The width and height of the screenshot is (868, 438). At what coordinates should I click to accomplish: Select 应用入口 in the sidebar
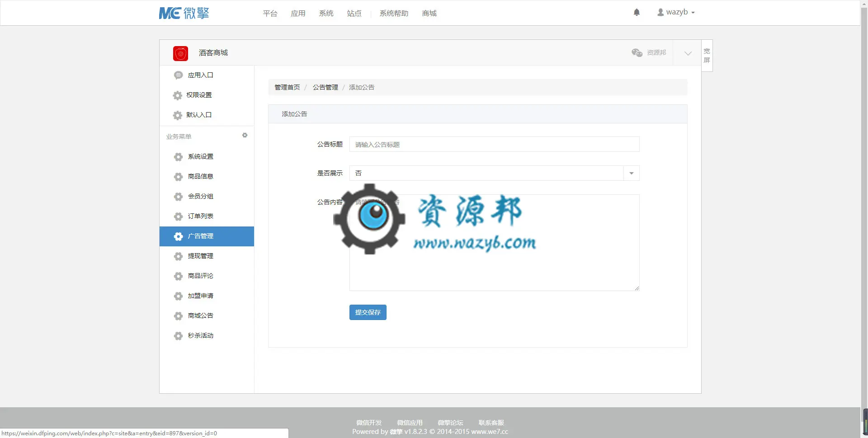coord(207,75)
